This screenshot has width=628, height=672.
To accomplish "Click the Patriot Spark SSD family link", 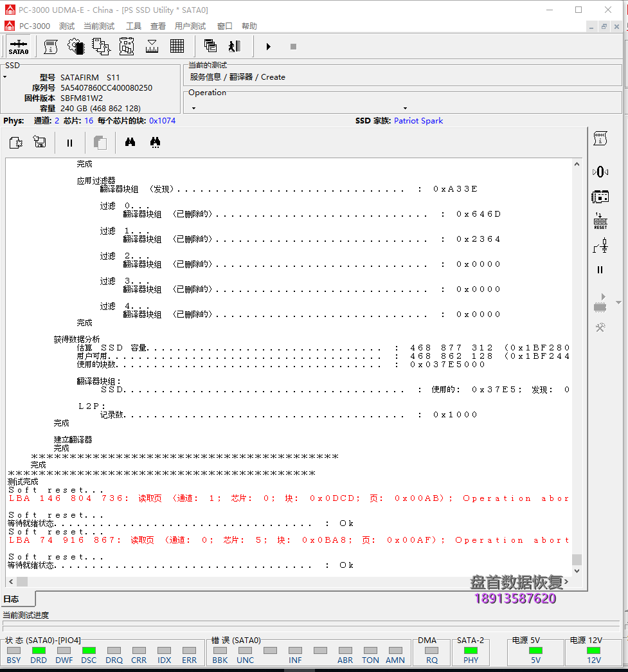I will [x=418, y=121].
